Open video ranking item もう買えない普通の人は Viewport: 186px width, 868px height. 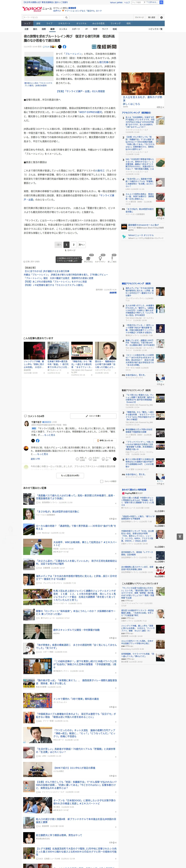tap(140, 398)
